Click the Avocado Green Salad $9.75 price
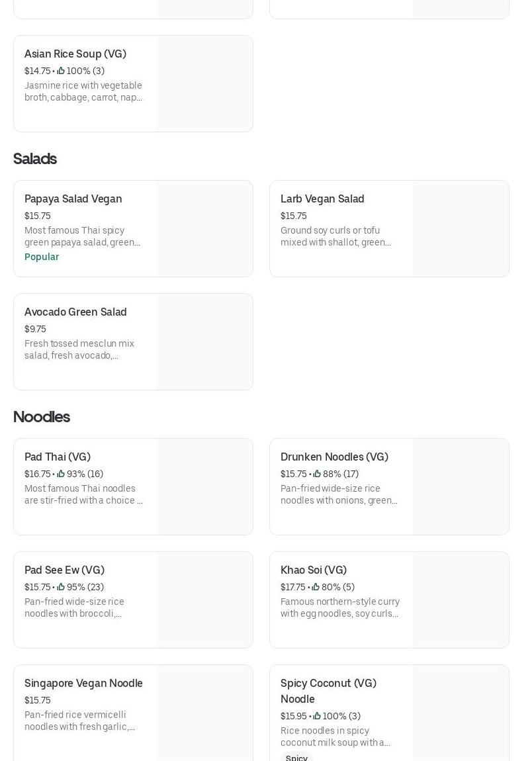The image size is (532, 761). (35, 329)
